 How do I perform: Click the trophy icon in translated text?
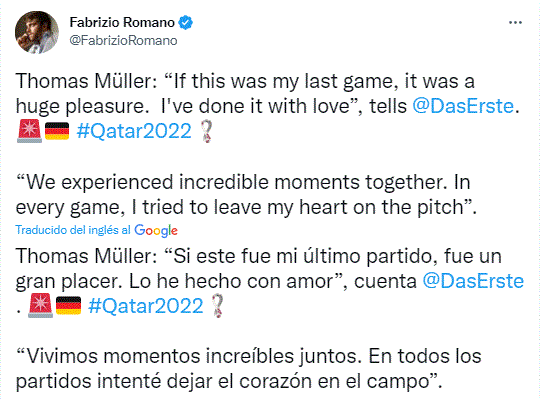tap(218, 306)
